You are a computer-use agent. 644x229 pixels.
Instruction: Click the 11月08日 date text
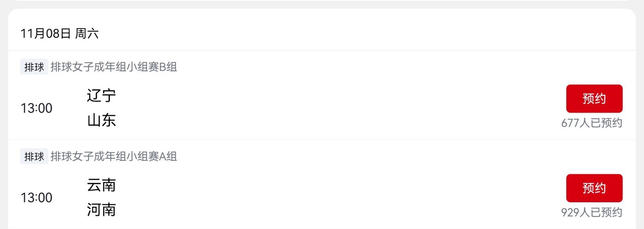(46, 34)
